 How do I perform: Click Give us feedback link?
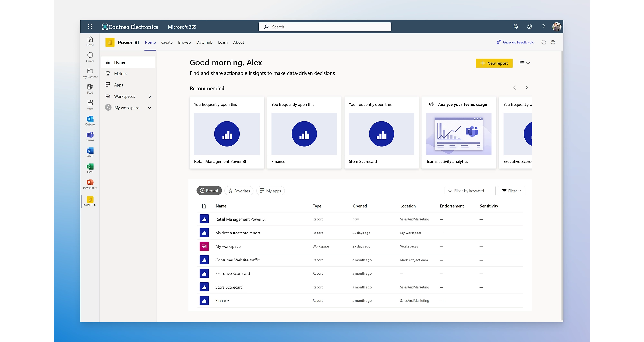pyautogui.click(x=515, y=42)
